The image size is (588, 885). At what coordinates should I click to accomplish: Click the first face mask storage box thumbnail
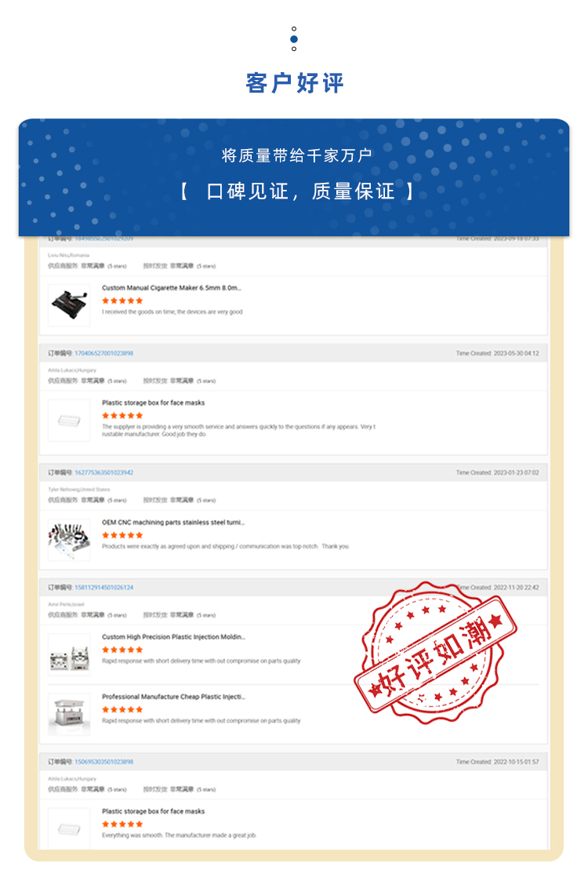[69, 421]
